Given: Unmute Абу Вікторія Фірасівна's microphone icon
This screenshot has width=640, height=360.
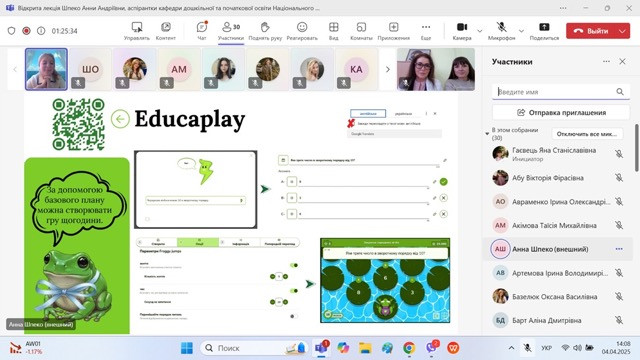Looking at the screenshot, I should point(619,178).
